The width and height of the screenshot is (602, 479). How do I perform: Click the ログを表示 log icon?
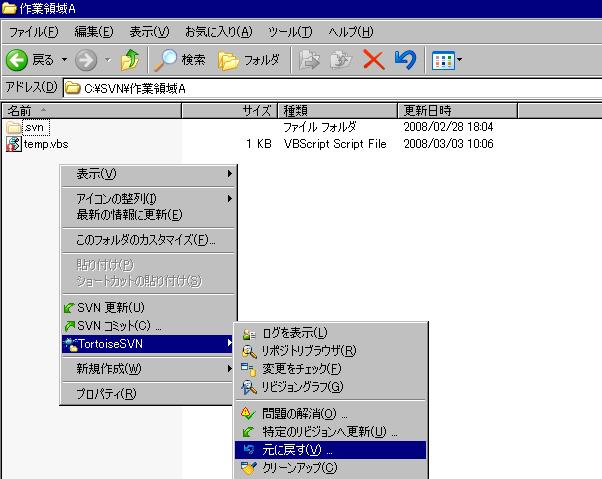coord(248,334)
